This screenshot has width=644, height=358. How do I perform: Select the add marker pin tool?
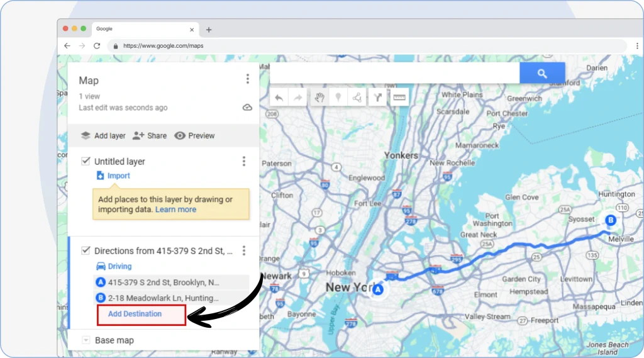338,98
